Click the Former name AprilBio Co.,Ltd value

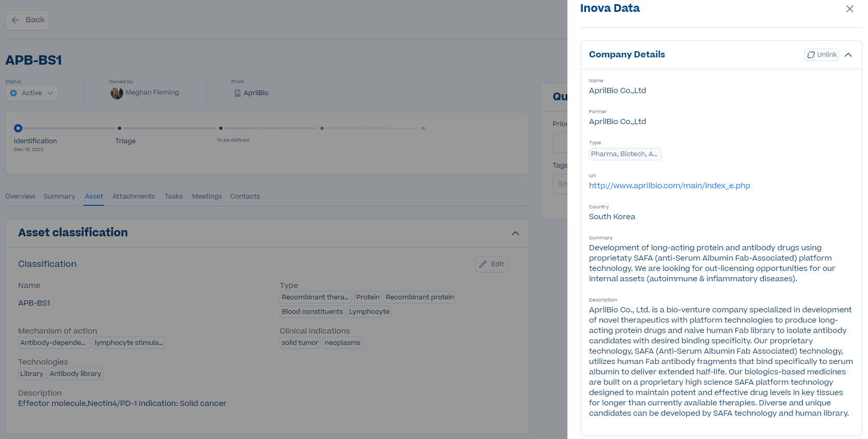coord(617,122)
